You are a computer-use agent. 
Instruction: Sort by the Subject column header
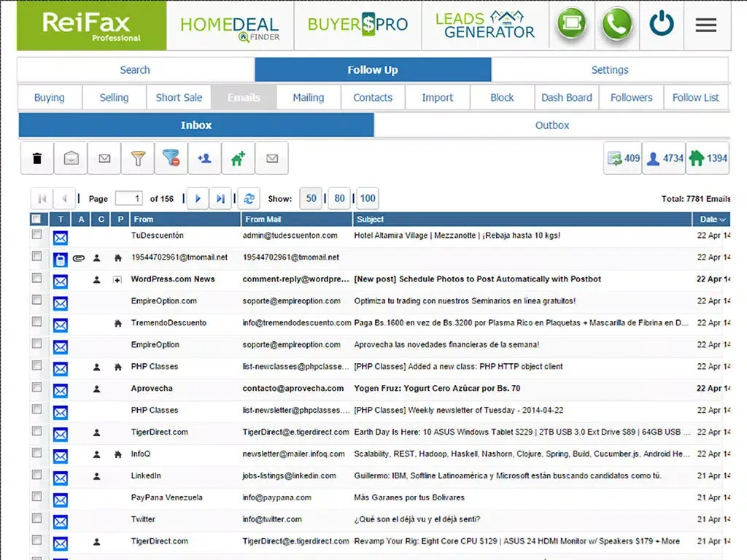click(x=522, y=219)
